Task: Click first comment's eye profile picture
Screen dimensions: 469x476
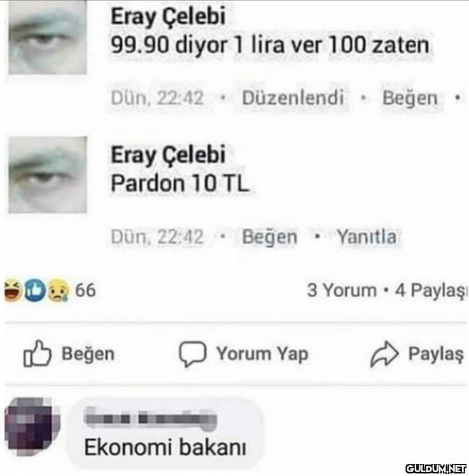Action: click(x=48, y=37)
